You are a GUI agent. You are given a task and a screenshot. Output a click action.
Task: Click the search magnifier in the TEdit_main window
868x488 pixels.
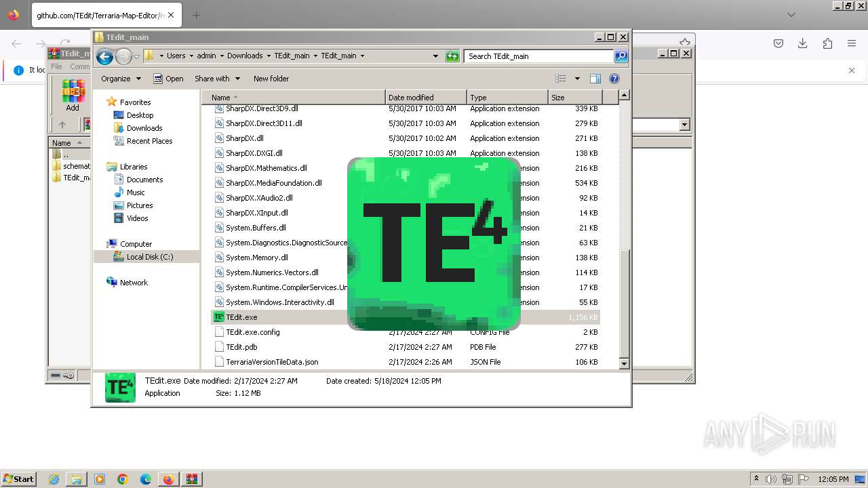[621, 56]
